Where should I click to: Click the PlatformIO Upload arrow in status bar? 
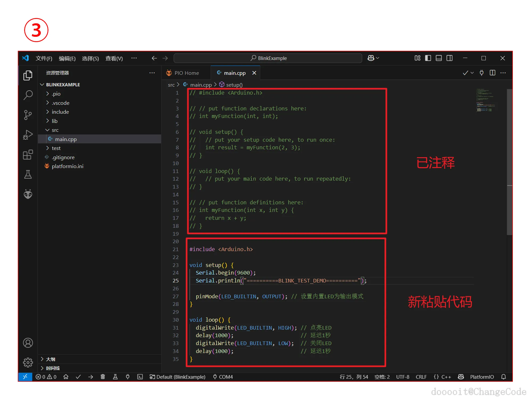click(90, 377)
